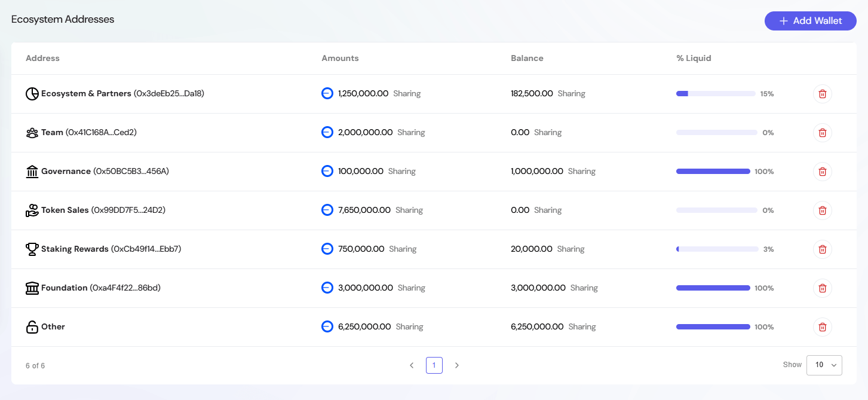
Task: Select the people icon next to Team wallet
Action: tap(32, 132)
